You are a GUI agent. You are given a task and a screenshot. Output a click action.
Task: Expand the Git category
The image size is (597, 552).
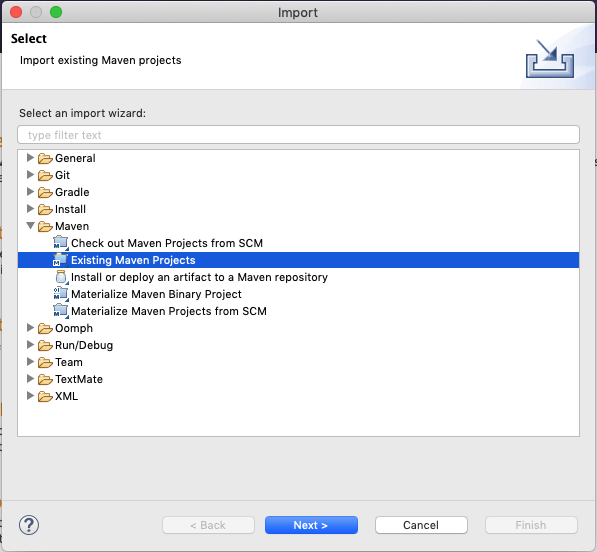pos(30,175)
